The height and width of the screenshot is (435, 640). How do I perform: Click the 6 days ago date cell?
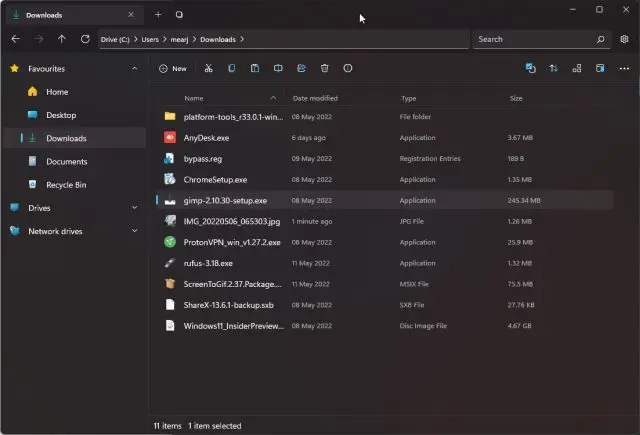[309, 138]
